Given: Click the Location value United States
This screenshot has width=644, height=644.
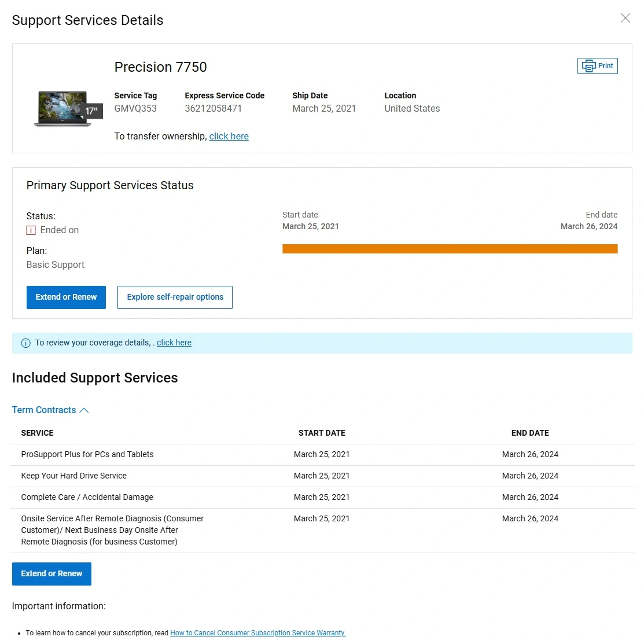Looking at the screenshot, I should coord(412,108).
